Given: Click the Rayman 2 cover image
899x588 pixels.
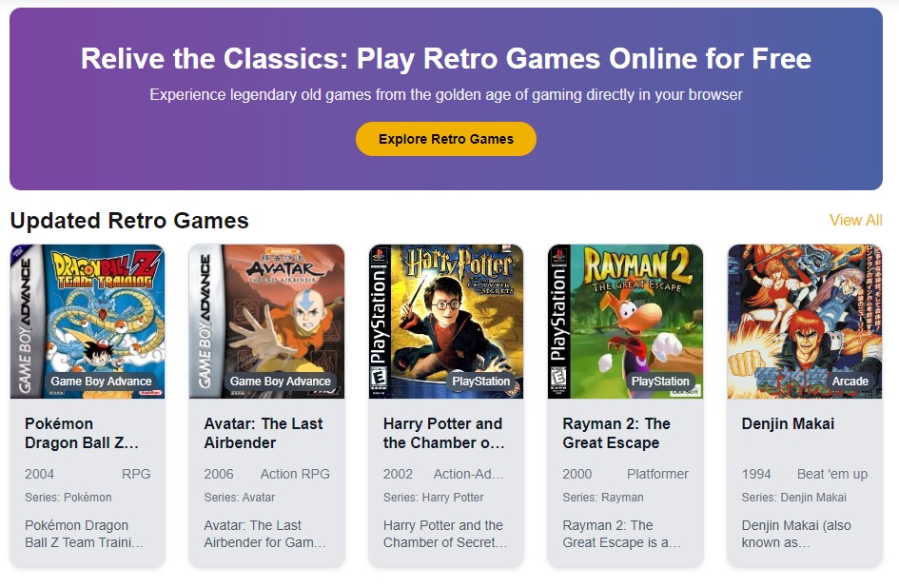Looking at the screenshot, I should (625, 314).
